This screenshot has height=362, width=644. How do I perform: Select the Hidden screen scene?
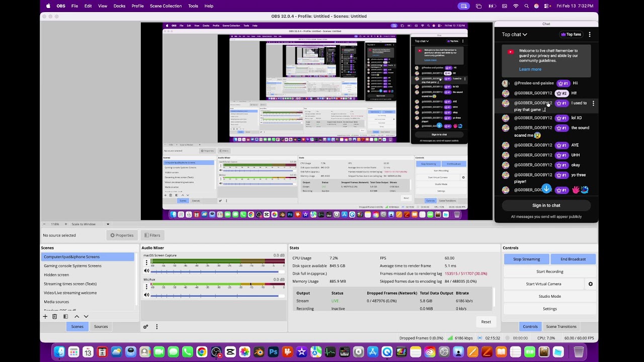(x=88, y=275)
